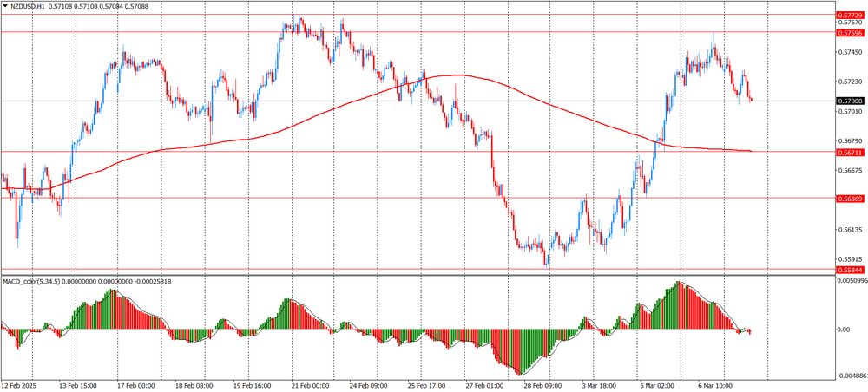Click the 17 Feb 00:00 time label
This screenshot has height=392, width=868.
(135, 385)
